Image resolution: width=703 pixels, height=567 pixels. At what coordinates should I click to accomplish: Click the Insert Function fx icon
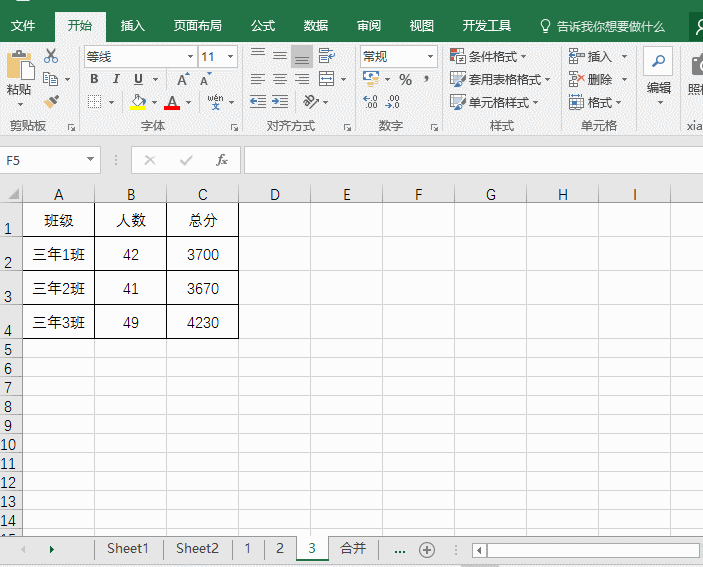(222, 160)
